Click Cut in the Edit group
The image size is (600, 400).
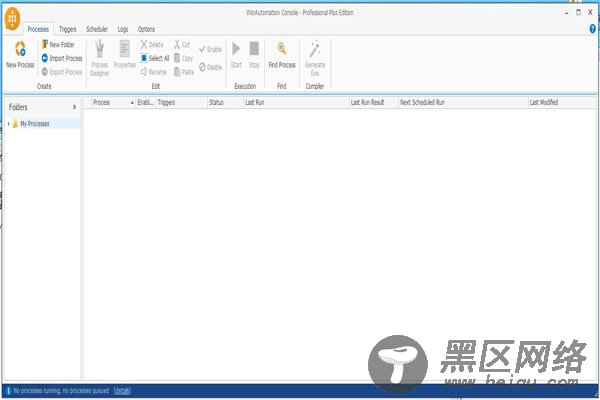[x=182, y=44]
